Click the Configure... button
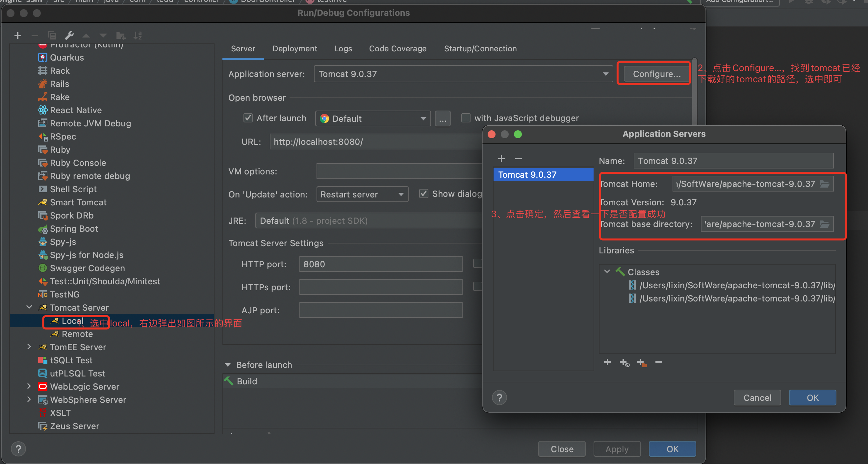 tap(656, 74)
